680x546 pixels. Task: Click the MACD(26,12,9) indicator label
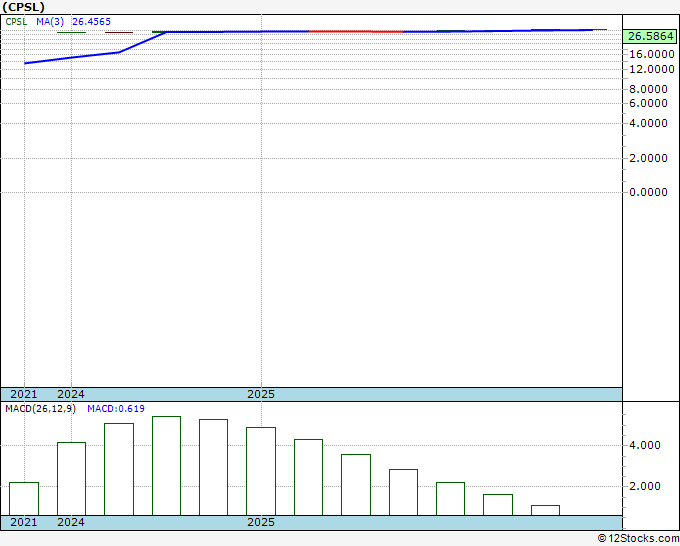coord(40,409)
